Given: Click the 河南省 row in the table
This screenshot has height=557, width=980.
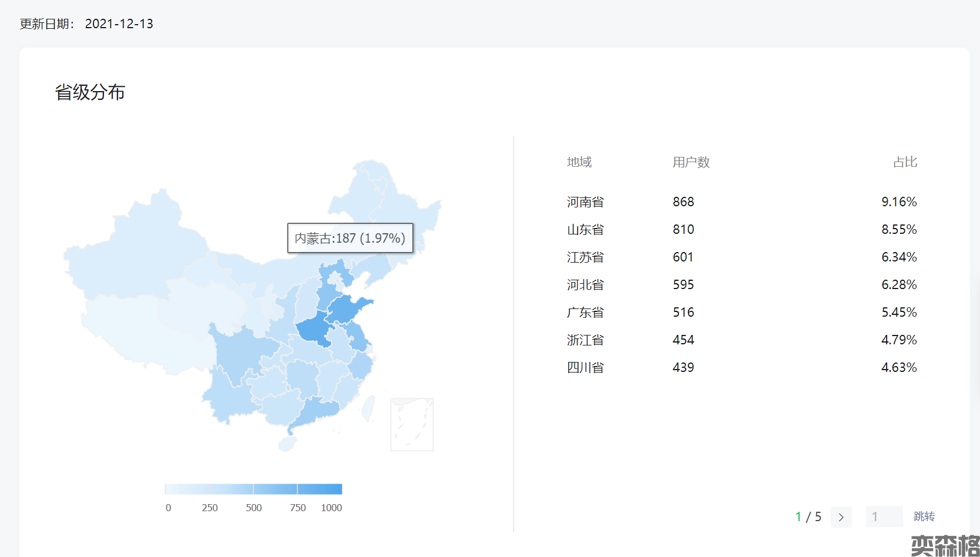Looking at the screenshot, I should coord(585,202).
